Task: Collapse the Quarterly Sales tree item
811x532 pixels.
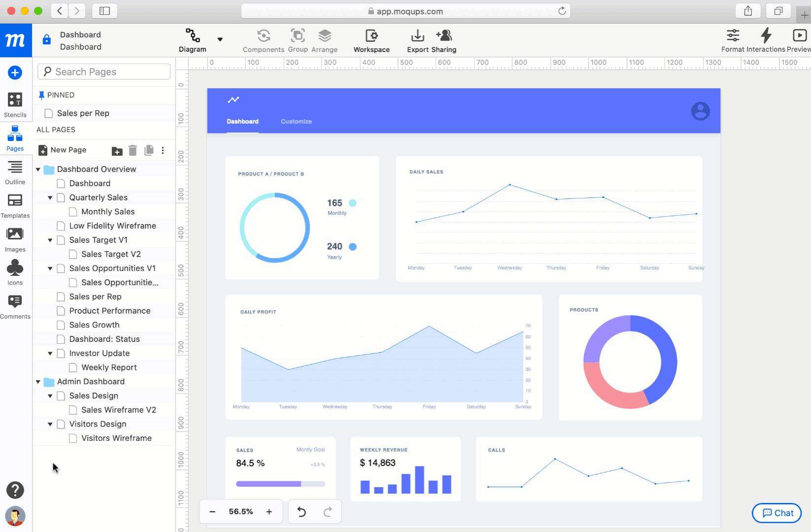Action: point(50,197)
